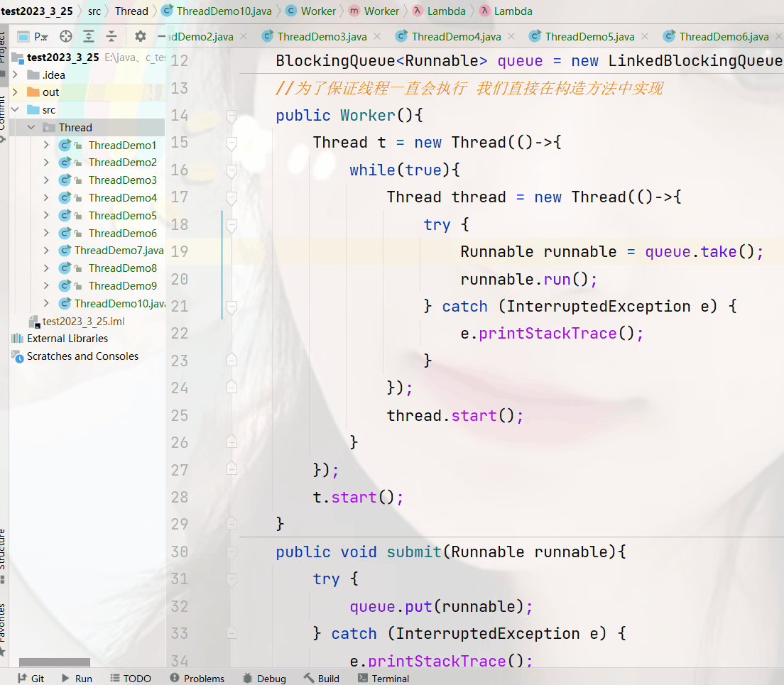Click the last Lambda breadcrumb
Screen dimensions: 784x685
[x=513, y=11]
